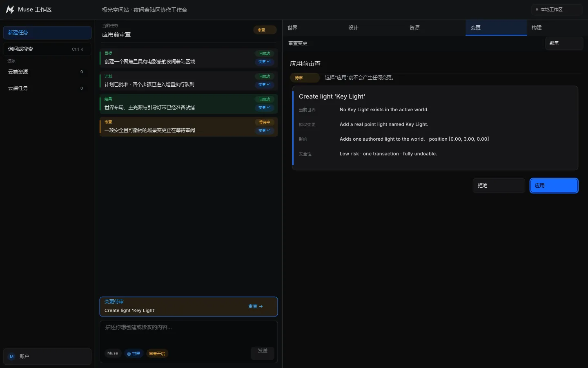Click the @ 世界 context chip
This screenshot has height=368, width=588.
134,354
